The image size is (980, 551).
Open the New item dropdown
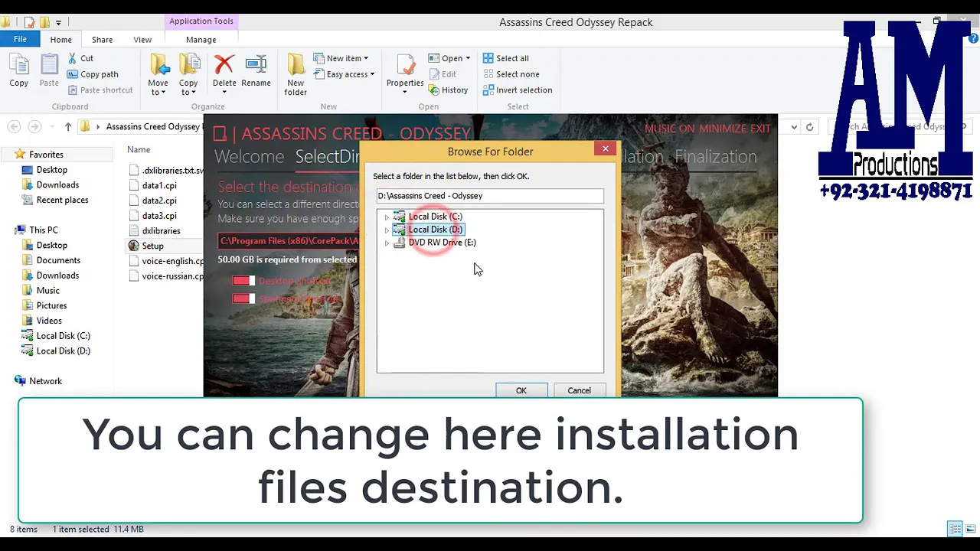point(341,58)
